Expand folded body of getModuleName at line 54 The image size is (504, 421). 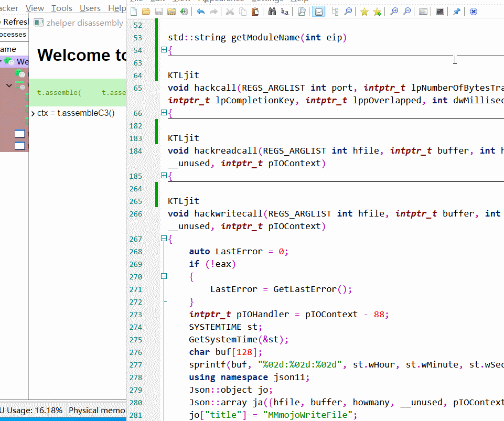164,49
